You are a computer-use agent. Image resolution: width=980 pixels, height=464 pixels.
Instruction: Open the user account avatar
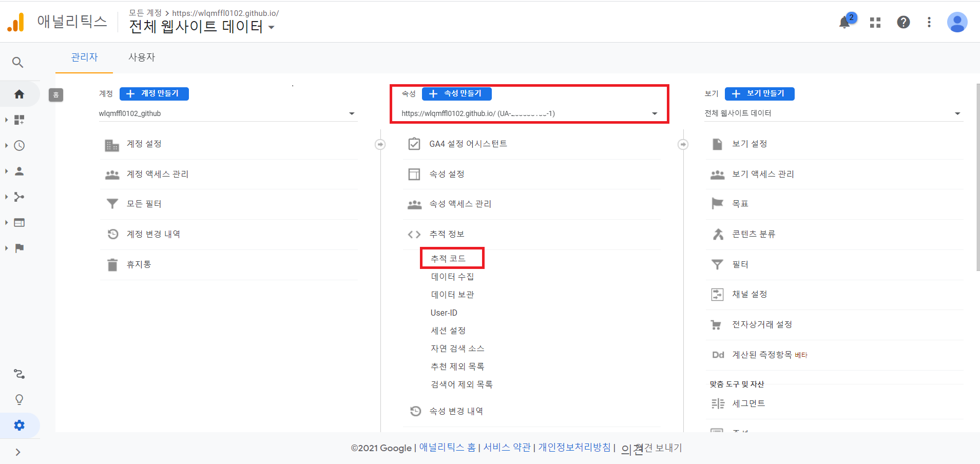click(x=957, y=22)
